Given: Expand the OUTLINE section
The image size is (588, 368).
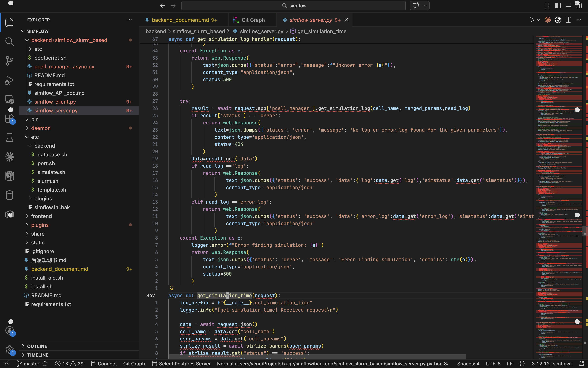Looking at the screenshot, I should pos(37,346).
